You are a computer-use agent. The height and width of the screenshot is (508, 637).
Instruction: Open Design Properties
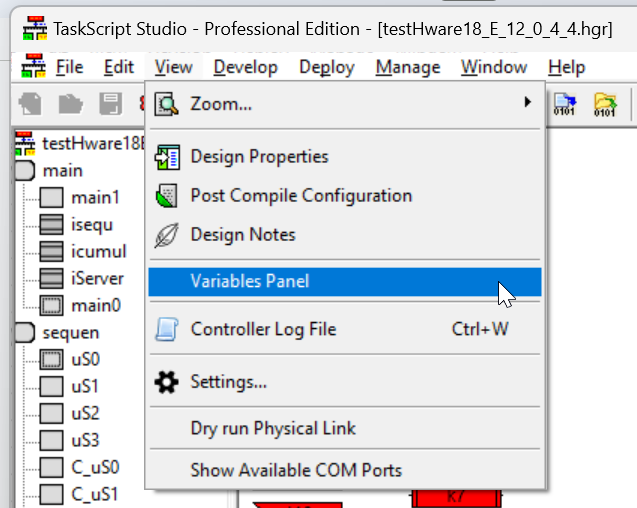[x=344, y=156]
